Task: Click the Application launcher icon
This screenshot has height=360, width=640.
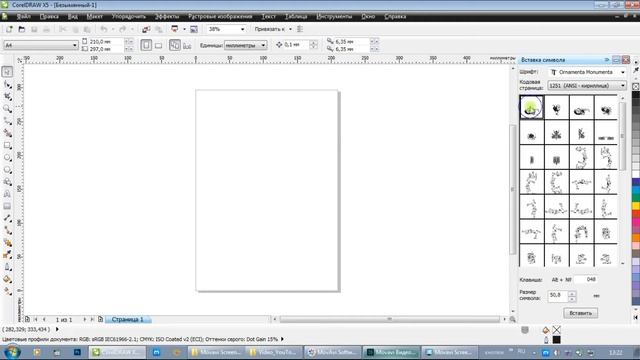Action: tap(175, 29)
